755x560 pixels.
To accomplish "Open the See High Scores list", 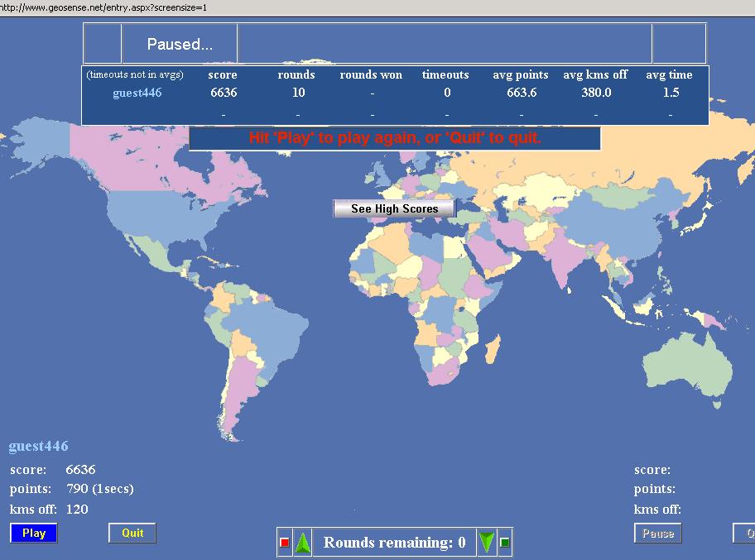I will pos(394,208).
